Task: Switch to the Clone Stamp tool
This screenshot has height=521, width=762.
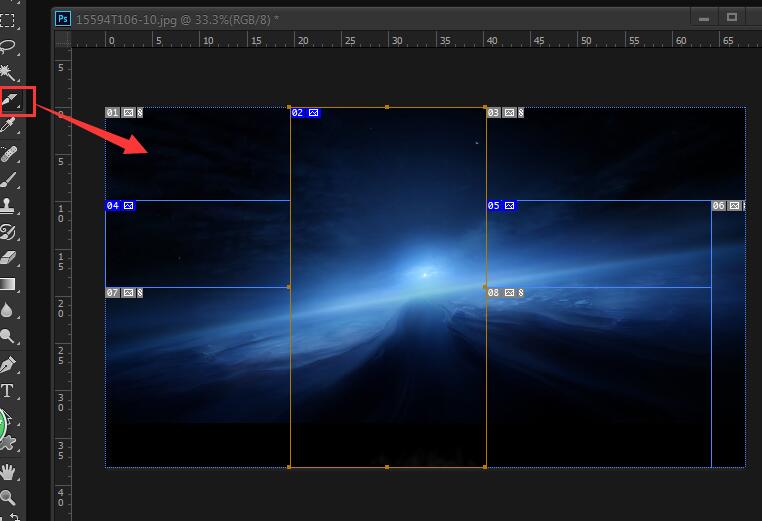Action: (x=9, y=207)
